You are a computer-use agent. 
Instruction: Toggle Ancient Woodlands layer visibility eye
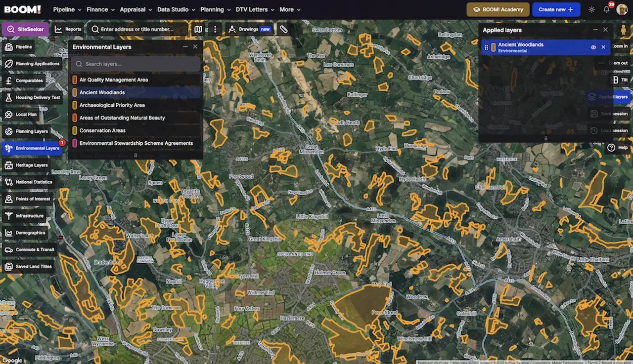(x=593, y=47)
